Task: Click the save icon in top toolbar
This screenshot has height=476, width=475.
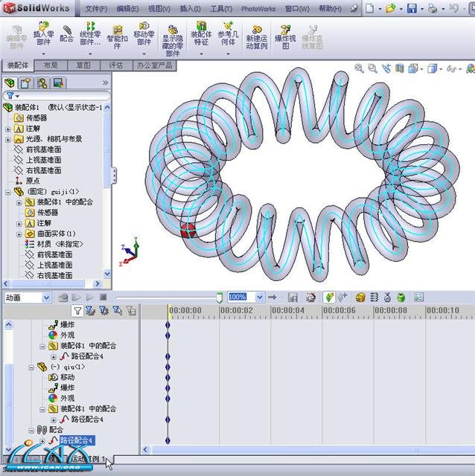Action: (412, 8)
